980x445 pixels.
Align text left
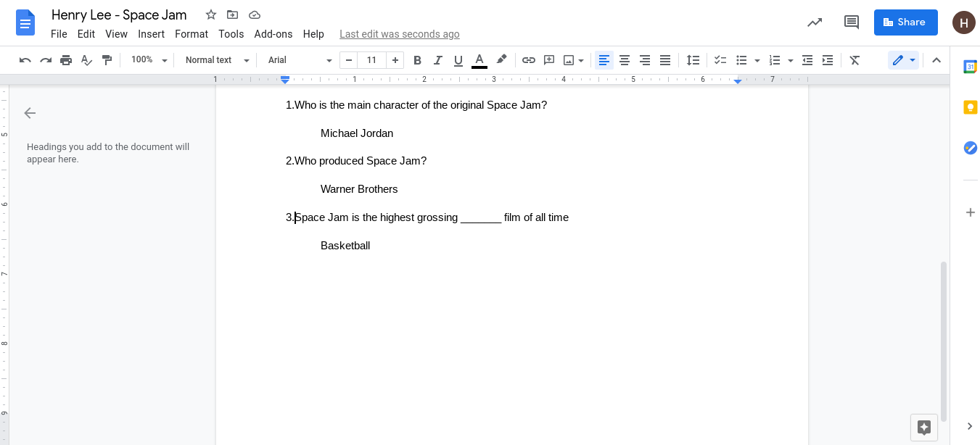[604, 60]
